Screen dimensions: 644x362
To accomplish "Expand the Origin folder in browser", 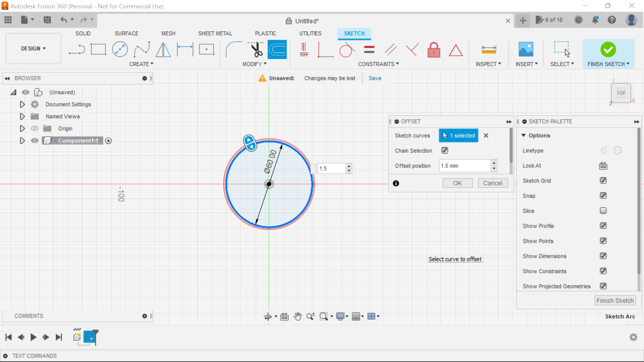I will [x=22, y=128].
